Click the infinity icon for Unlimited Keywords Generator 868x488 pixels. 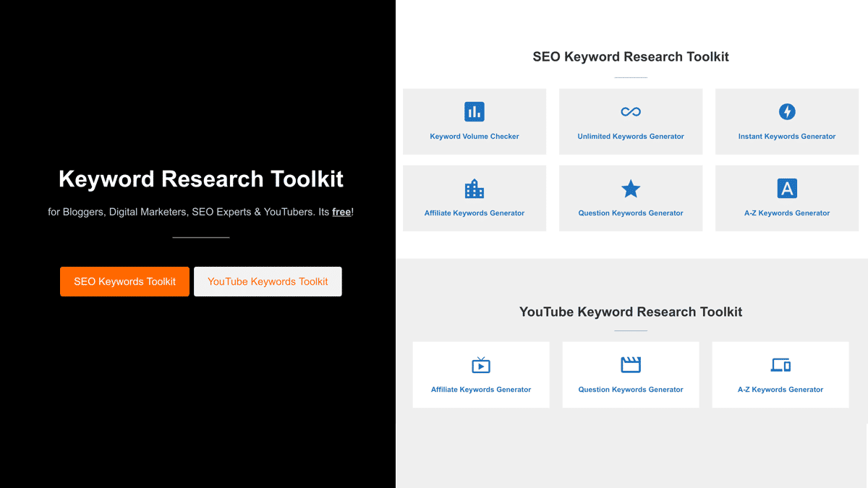[631, 111]
